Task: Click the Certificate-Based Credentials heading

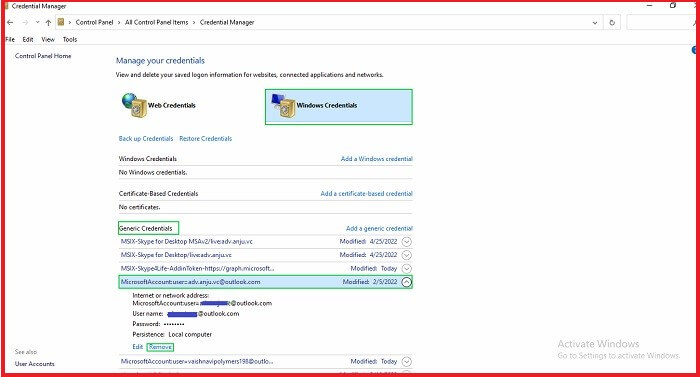Action: coord(158,193)
